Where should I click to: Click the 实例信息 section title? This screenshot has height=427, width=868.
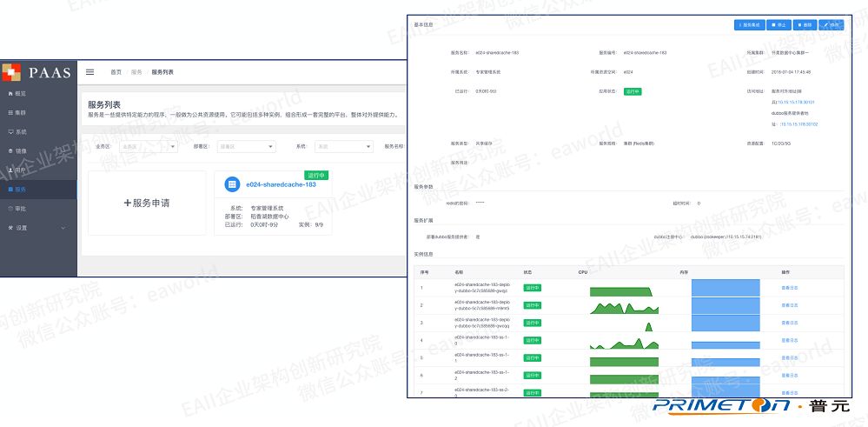pos(423,254)
